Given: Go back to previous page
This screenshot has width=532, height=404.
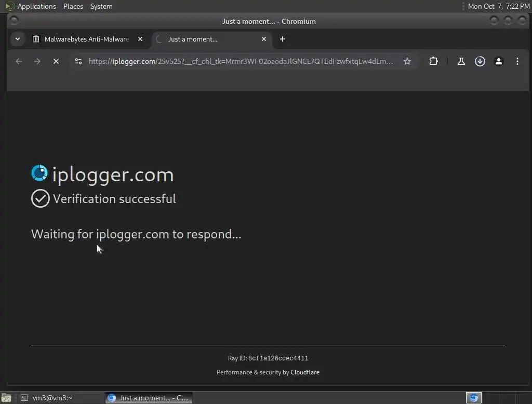Looking at the screenshot, I should click(x=19, y=61).
